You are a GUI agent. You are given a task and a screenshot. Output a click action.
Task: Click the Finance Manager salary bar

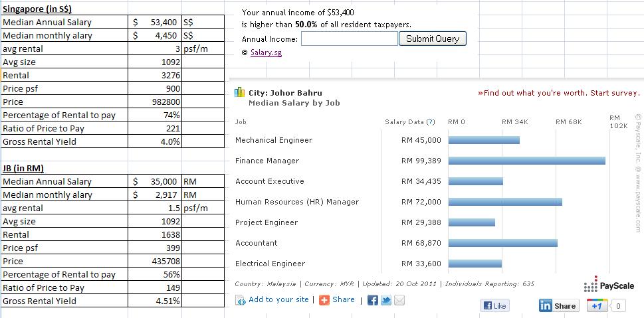coord(526,161)
